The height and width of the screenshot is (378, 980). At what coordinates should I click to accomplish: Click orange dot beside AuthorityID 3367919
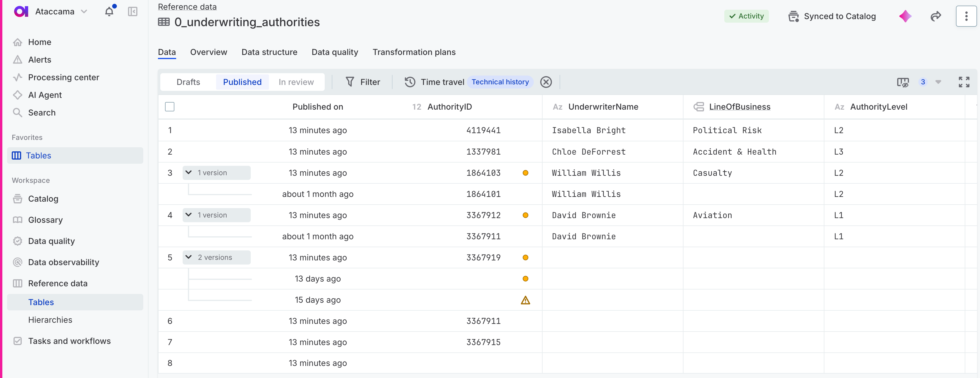[526, 257]
